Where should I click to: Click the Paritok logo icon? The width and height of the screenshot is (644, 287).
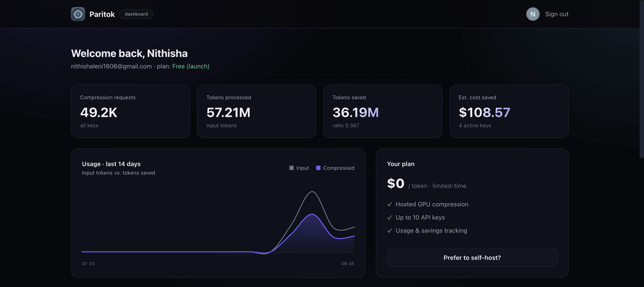click(78, 14)
